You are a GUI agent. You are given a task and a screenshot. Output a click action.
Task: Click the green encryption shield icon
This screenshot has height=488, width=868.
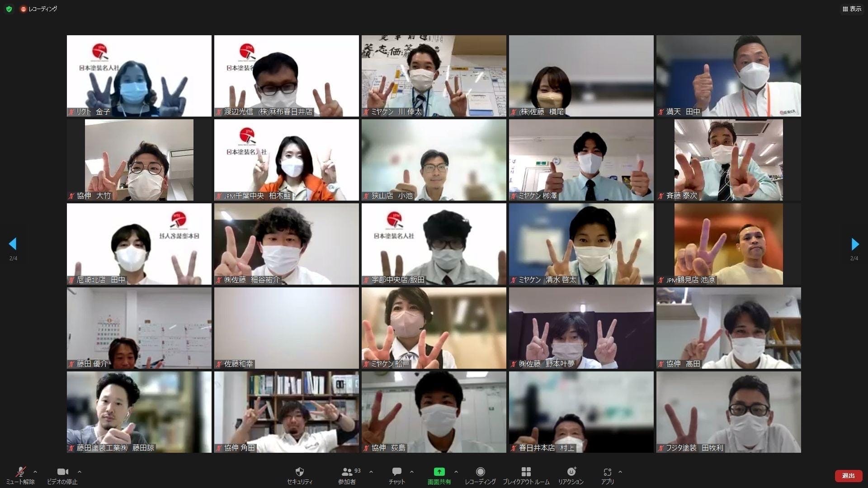[x=9, y=9]
